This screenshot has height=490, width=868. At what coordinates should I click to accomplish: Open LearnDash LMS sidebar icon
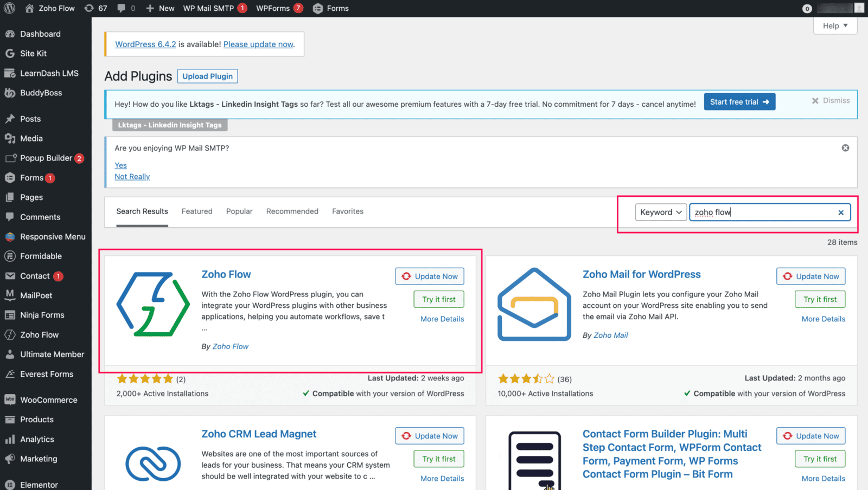coord(10,73)
